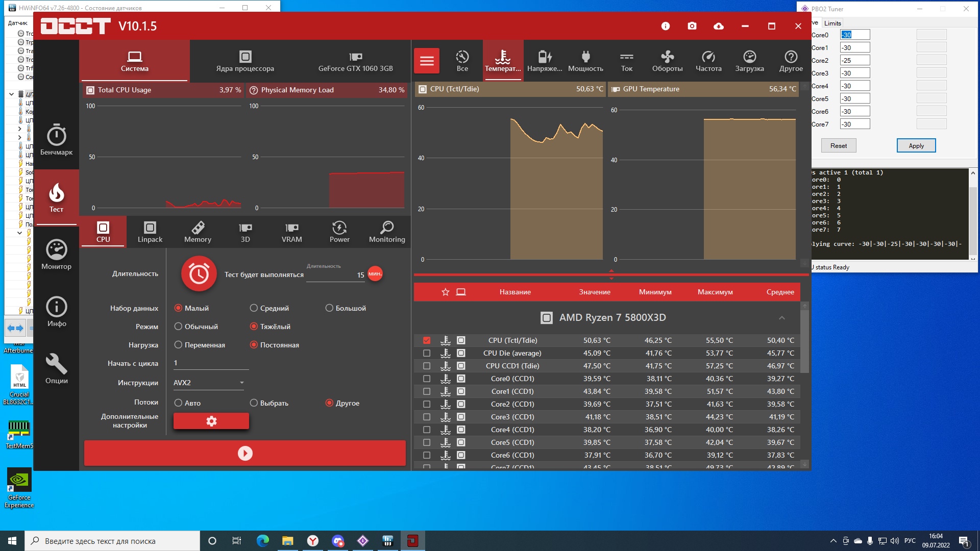The height and width of the screenshot is (551, 980).
Task: Switch to the Memory test tab
Action: [x=198, y=231]
